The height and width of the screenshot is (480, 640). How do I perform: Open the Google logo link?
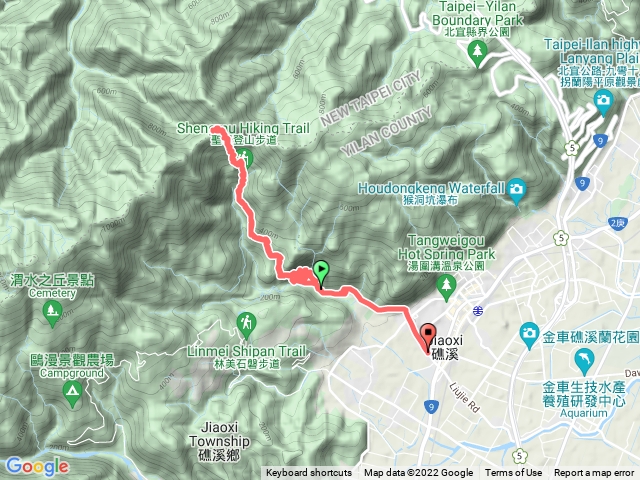click(37, 466)
